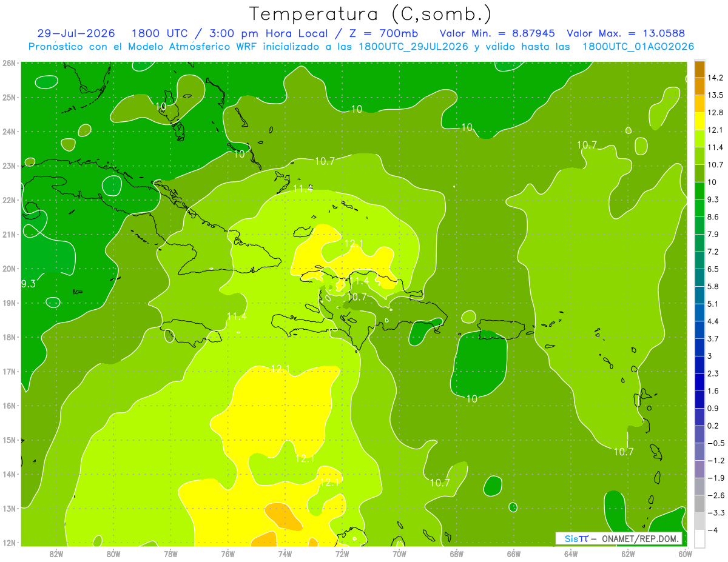Click the white swatch below -4
728x562 pixels.
point(699,538)
